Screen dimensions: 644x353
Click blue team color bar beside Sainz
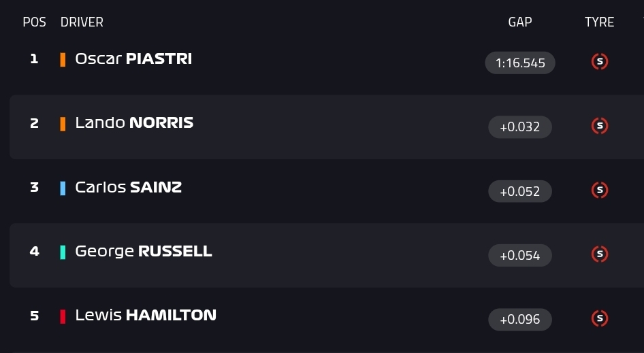[x=63, y=188]
